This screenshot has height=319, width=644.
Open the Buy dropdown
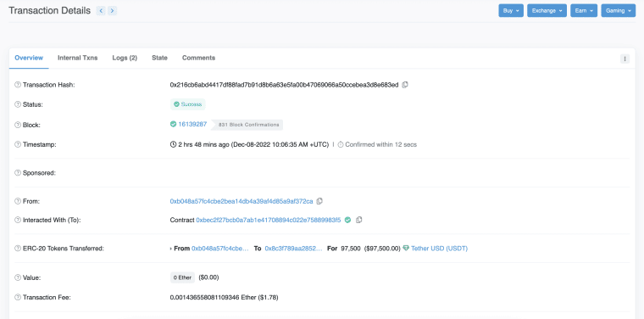[x=511, y=11]
